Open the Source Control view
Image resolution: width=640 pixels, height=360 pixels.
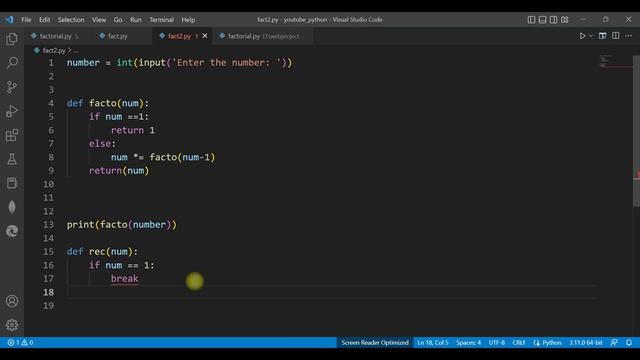(12, 87)
